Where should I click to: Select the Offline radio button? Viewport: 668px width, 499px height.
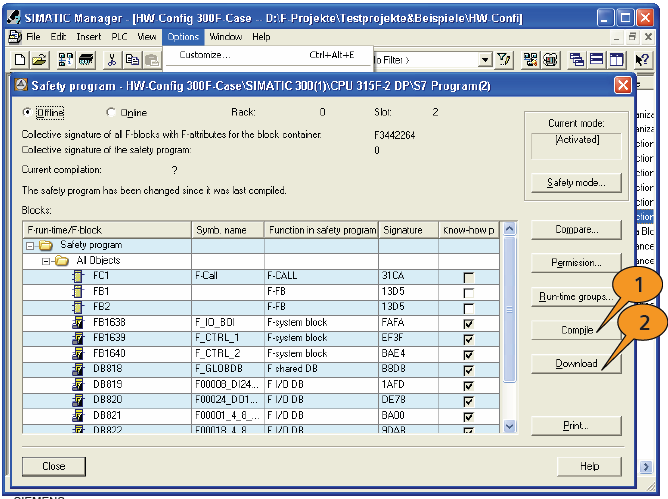coord(27,112)
